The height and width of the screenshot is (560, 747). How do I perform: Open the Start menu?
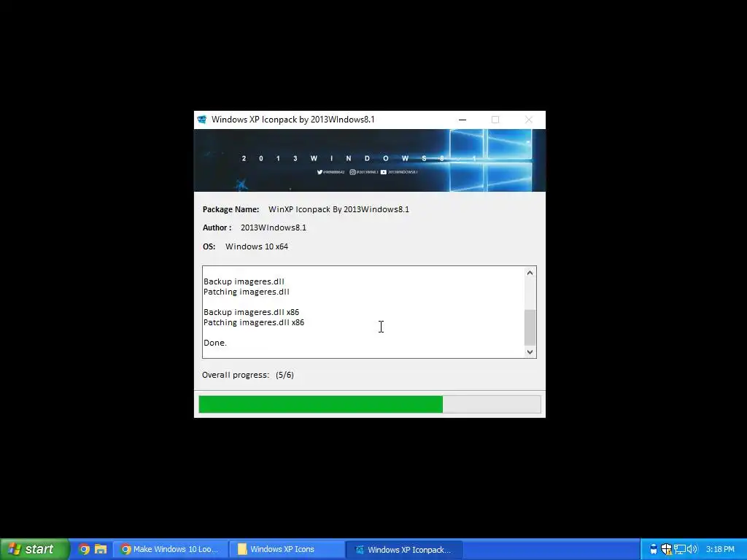pyautogui.click(x=34, y=549)
